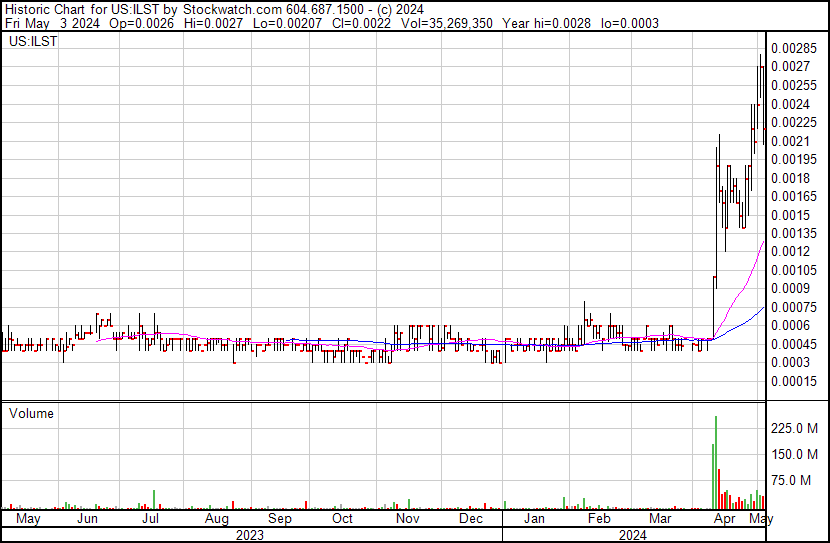Select the Lo=0.00207 header value

pos(287,24)
